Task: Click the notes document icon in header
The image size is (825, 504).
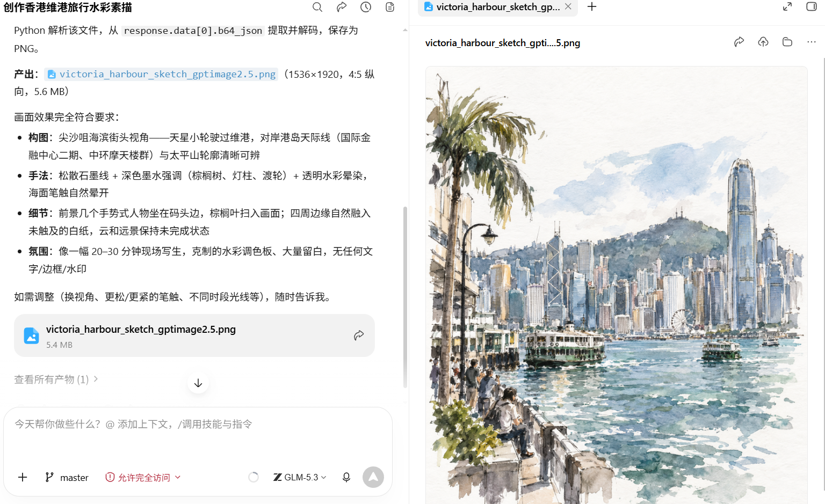Action: (390, 7)
